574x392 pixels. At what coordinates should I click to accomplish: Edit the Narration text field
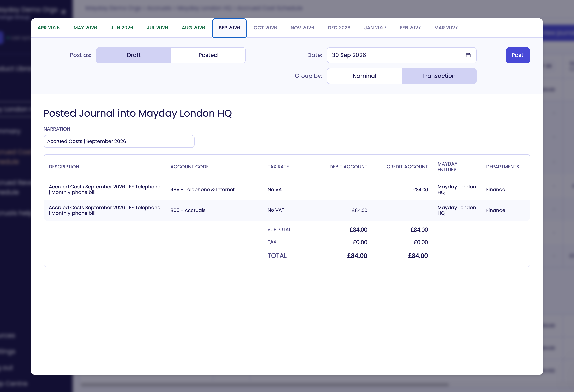(x=119, y=141)
